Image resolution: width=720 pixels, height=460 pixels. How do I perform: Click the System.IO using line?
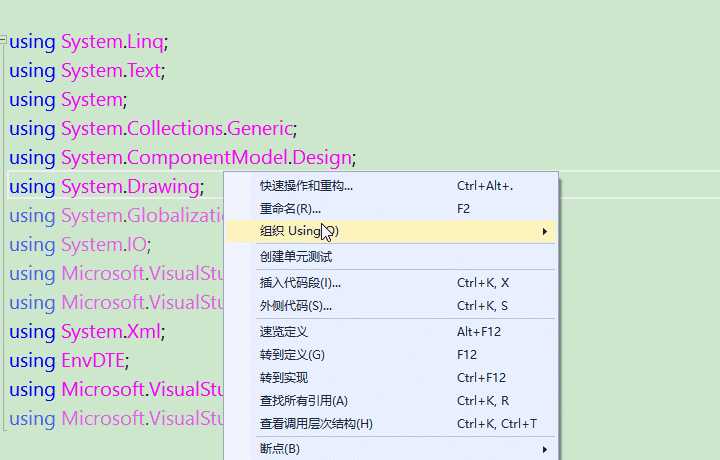tap(80, 245)
